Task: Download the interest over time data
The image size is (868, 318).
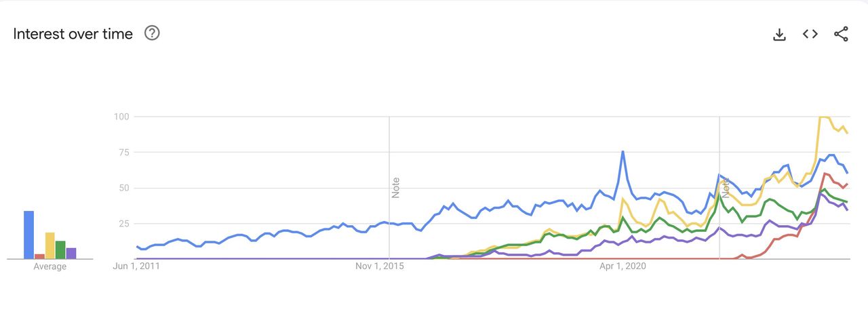Action: point(779,34)
